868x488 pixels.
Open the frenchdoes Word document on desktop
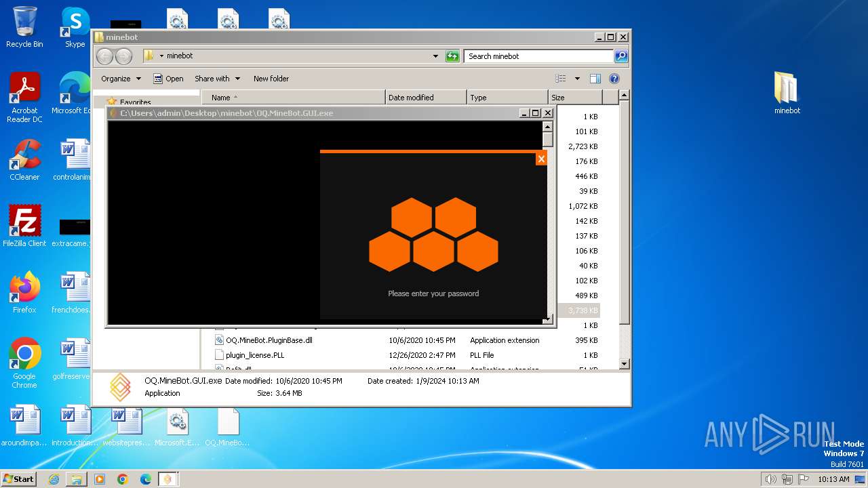click(71, 293)
